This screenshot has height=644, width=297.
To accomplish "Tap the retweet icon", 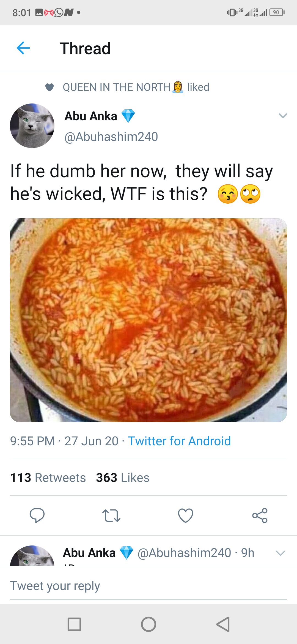I will click(111, 515).
